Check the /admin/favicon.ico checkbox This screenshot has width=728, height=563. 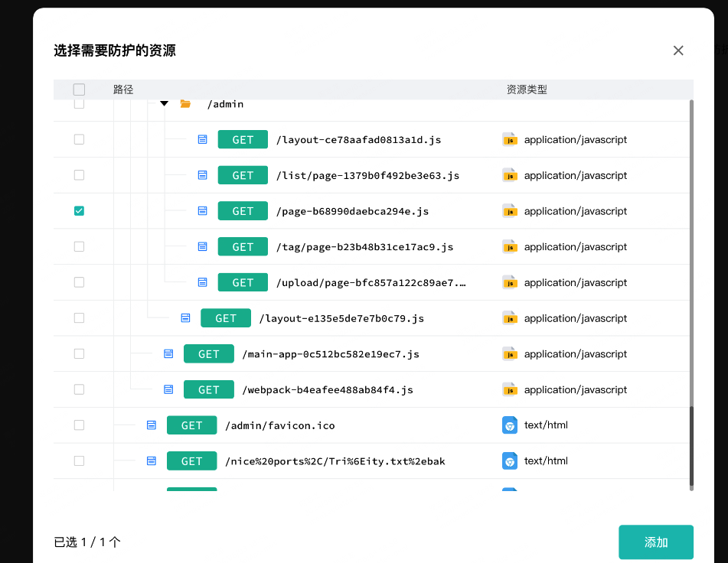tap(79, 425)
